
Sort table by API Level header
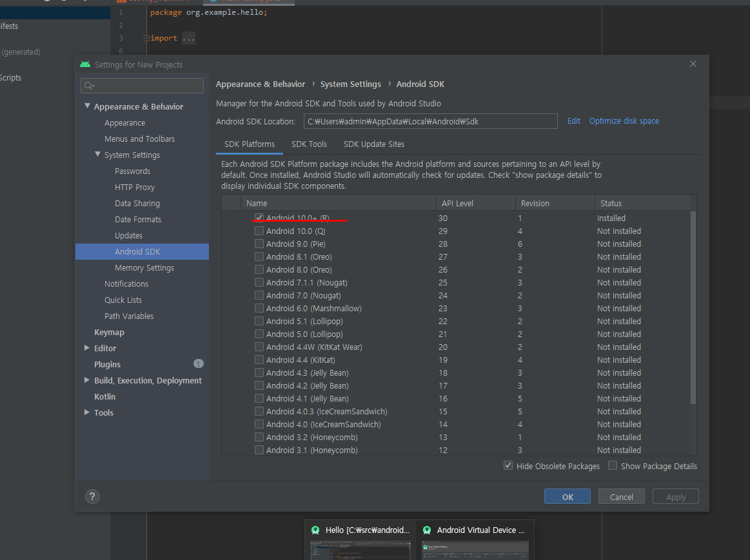(x=475, y=203)
